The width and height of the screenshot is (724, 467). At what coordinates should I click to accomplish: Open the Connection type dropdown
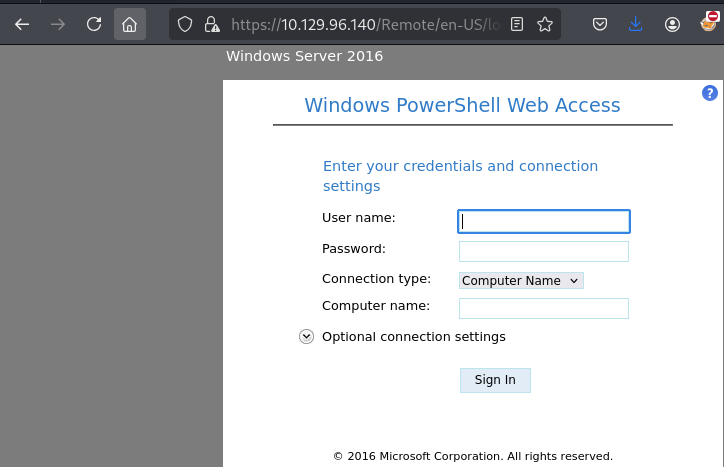point(521,280)
